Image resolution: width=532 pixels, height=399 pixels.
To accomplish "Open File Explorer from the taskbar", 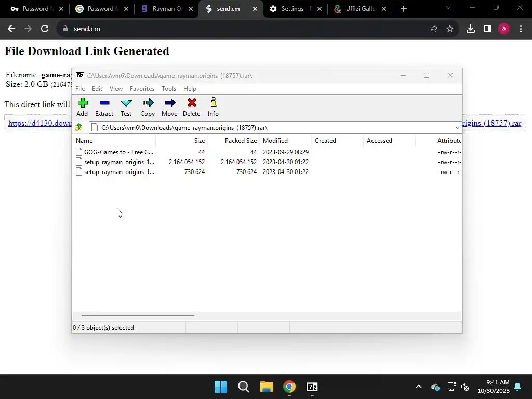I will [267, 387].
